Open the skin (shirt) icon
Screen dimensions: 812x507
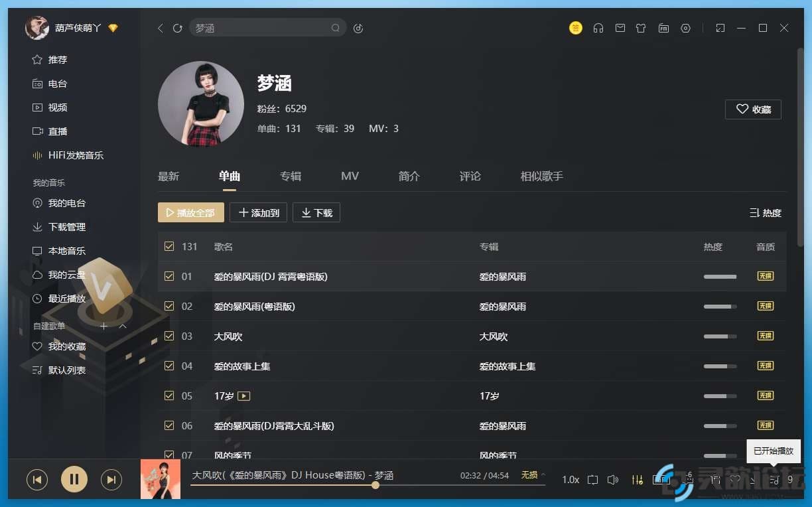pyautogui.click(x=641, y=28)
